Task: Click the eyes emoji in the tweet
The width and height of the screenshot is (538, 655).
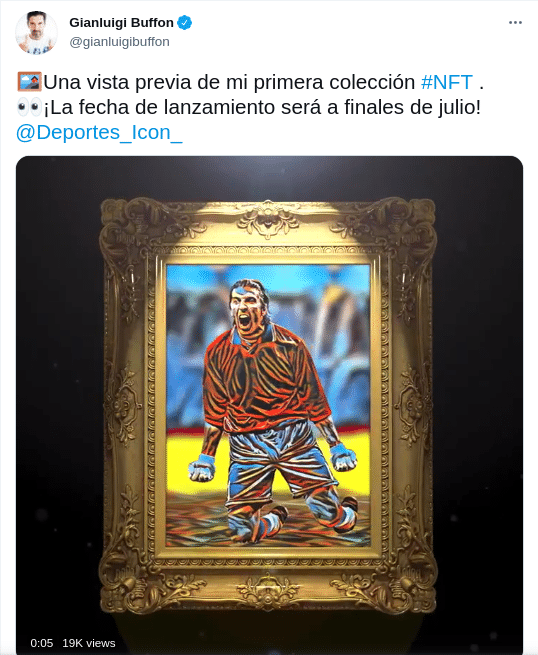Action: point(29,107)
